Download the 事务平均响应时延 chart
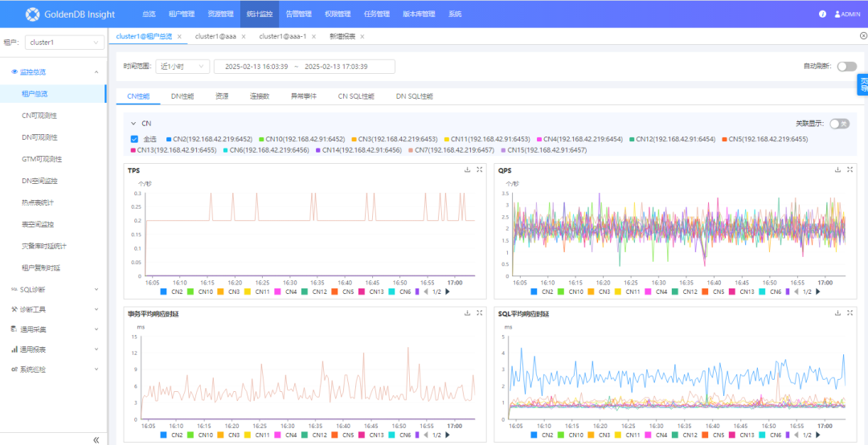868x445 pixels. (467, 313)
